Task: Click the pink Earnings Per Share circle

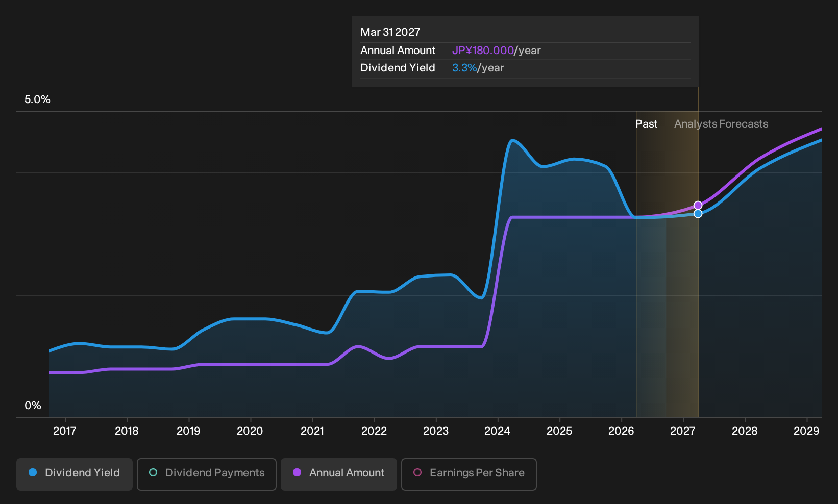Action: click(417, 472)
